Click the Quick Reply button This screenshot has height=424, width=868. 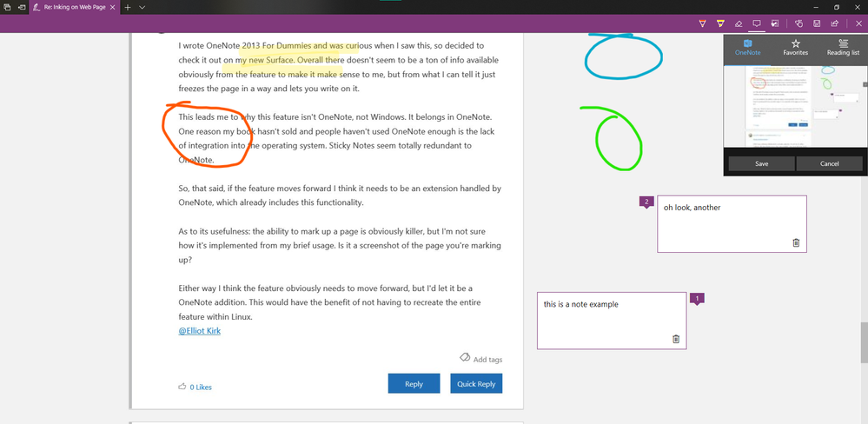(476, 383)
